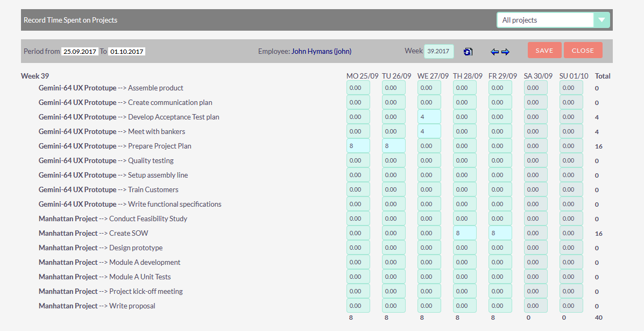
Task: Click the Week 39.2017 input field
Action: pyautogui.click(x=438, y=51)
